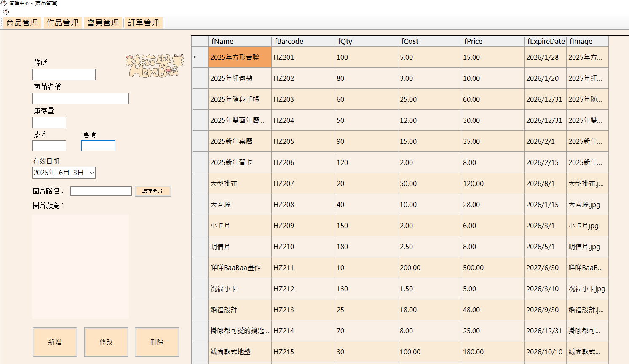This screenshot has width=629, height=364.
Task: Click the quantity cell 120 for HZ206
Action: (367, 162)
